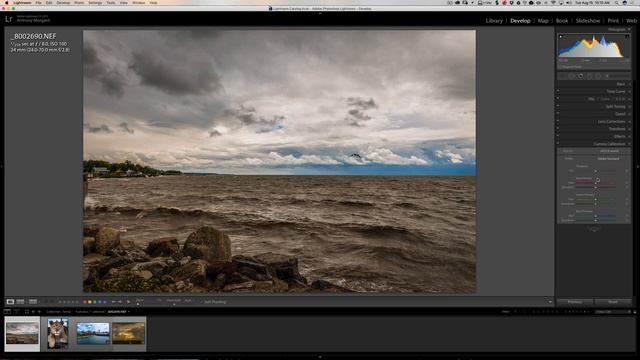Apply blue color label

coord(100,302)
